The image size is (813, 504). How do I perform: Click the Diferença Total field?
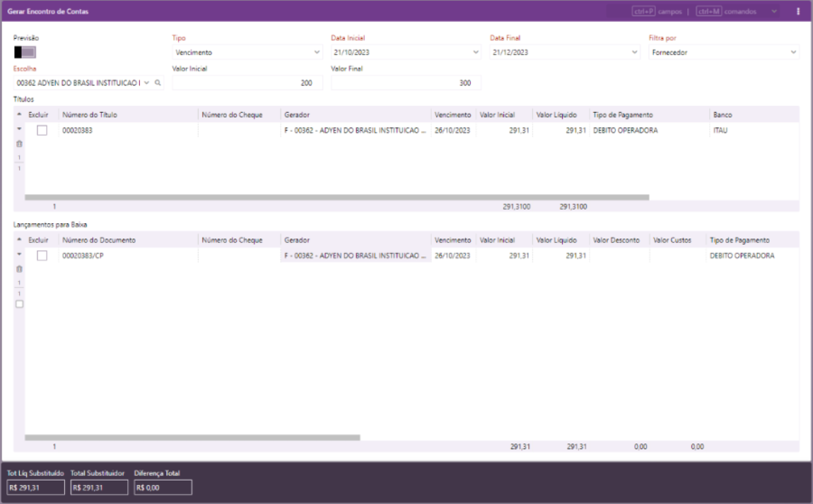click(x=163, y=488)
